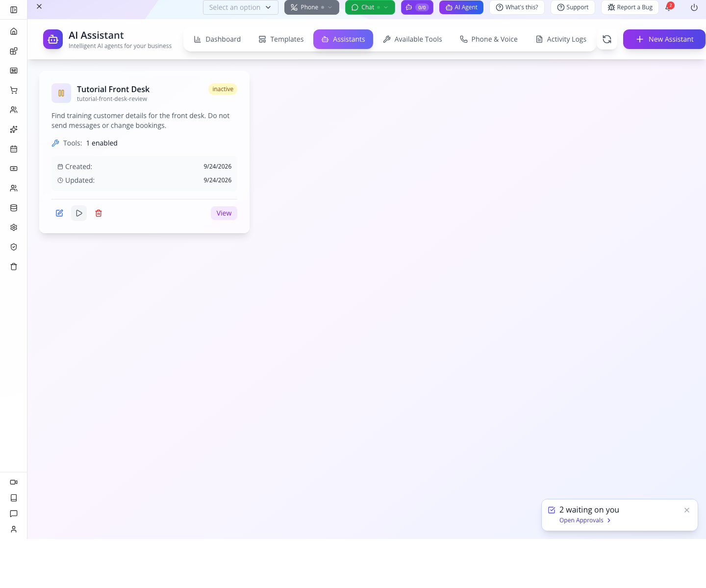Delete the Tutorial Front Desk assistant

[x=99, y=213]
